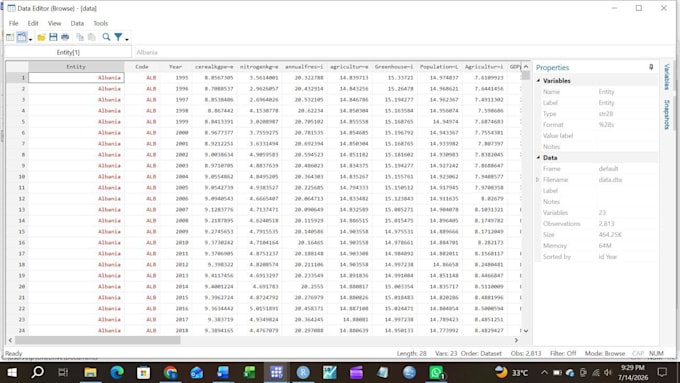680x383 pixels.
Task: Open File Explorer from taskbar
Action: [90, 372]
